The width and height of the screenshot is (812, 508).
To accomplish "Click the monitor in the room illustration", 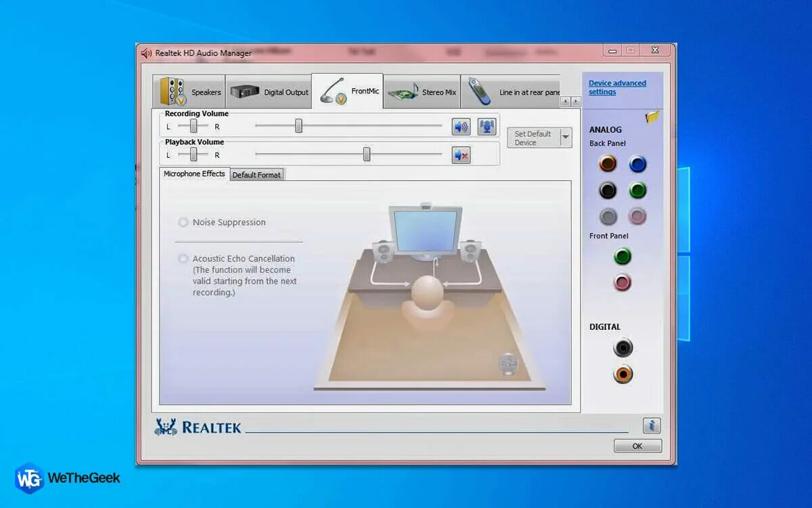I will click(x=426, y=232).
